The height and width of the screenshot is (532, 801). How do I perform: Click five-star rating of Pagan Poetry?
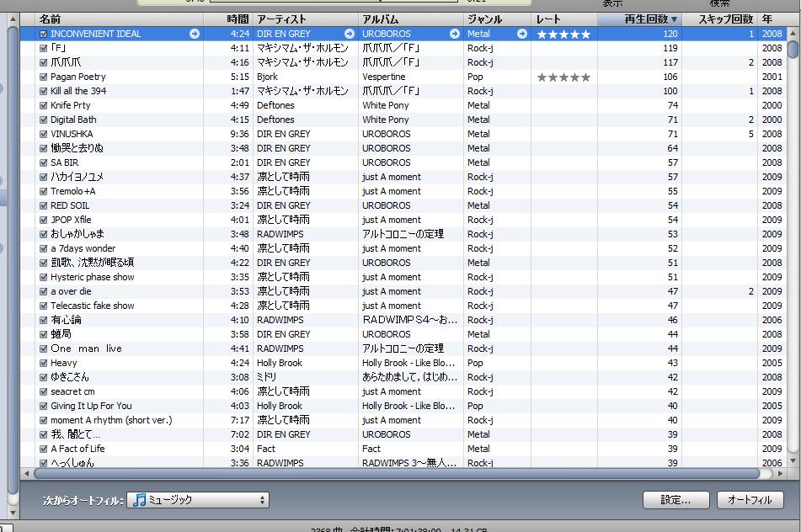pos(563,77)
